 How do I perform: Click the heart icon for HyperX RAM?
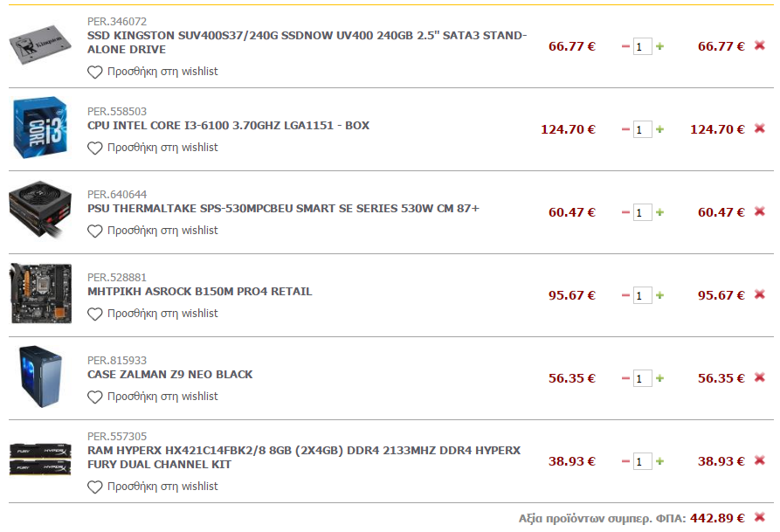94,487
